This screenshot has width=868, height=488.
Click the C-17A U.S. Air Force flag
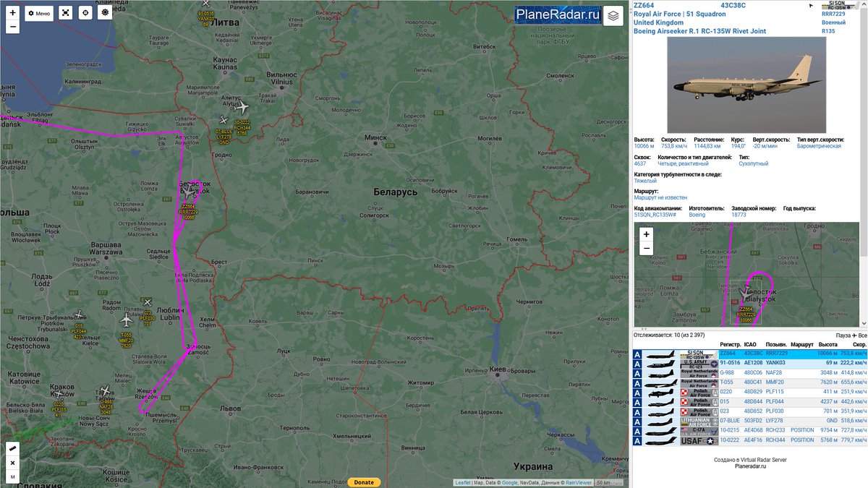699,430
